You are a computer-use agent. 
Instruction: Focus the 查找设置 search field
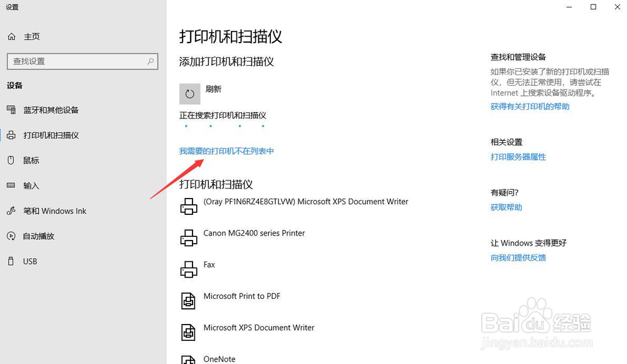coord(82,61)
